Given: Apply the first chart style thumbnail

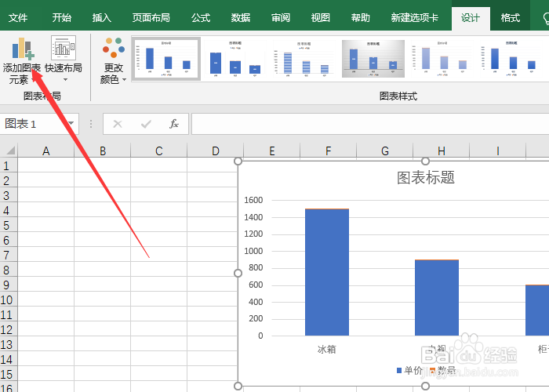Looking at the screenshot, I should click(x=166, y=59).
